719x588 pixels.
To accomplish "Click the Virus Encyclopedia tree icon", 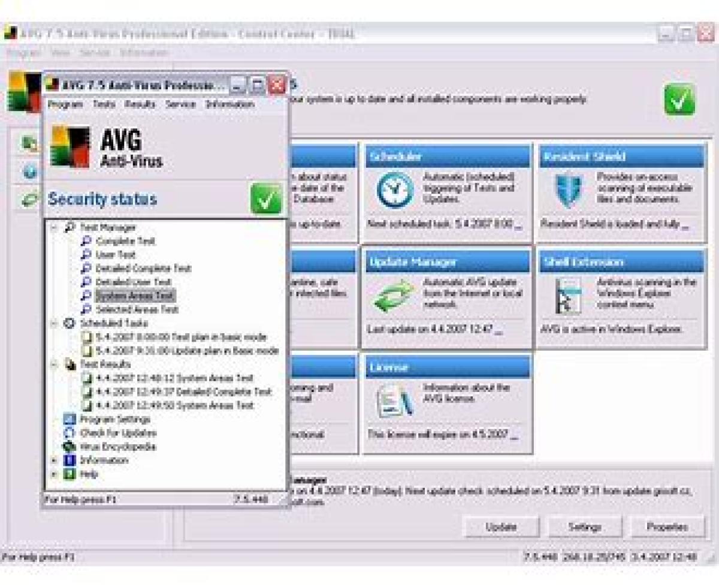I will (x=70, y=447).
